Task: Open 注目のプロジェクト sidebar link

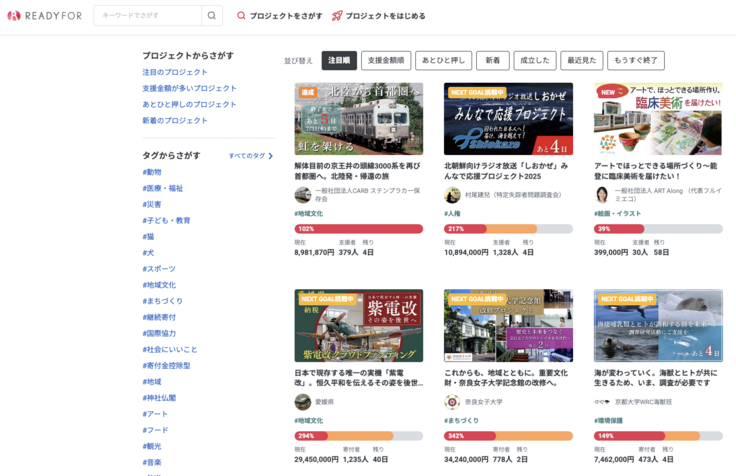Action: point(175,72)
